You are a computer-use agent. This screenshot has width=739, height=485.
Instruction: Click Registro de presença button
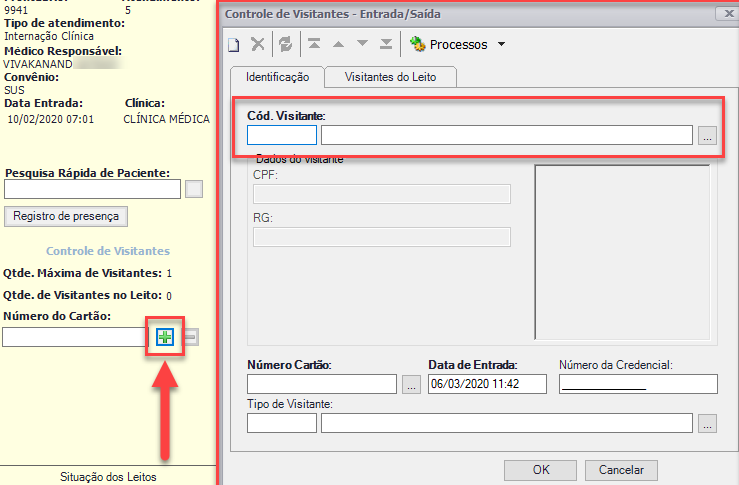click(x=66, y=216)
